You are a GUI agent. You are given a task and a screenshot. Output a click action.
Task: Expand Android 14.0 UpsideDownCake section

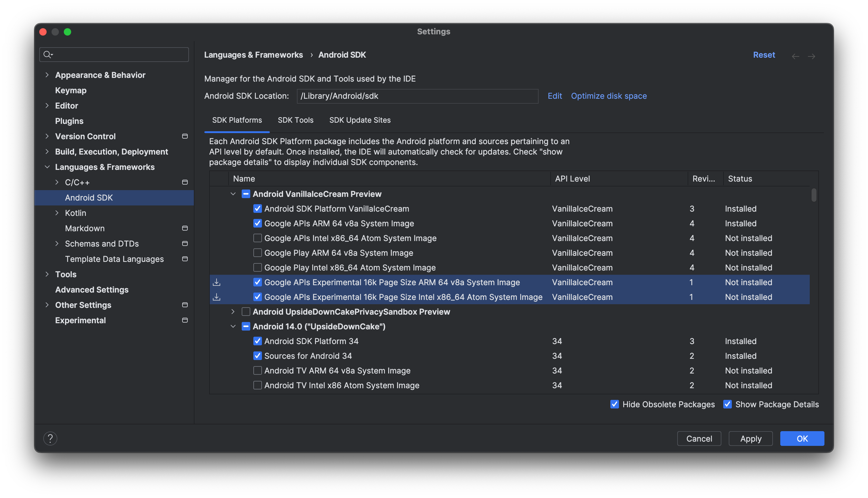click(x=233, y=327)
